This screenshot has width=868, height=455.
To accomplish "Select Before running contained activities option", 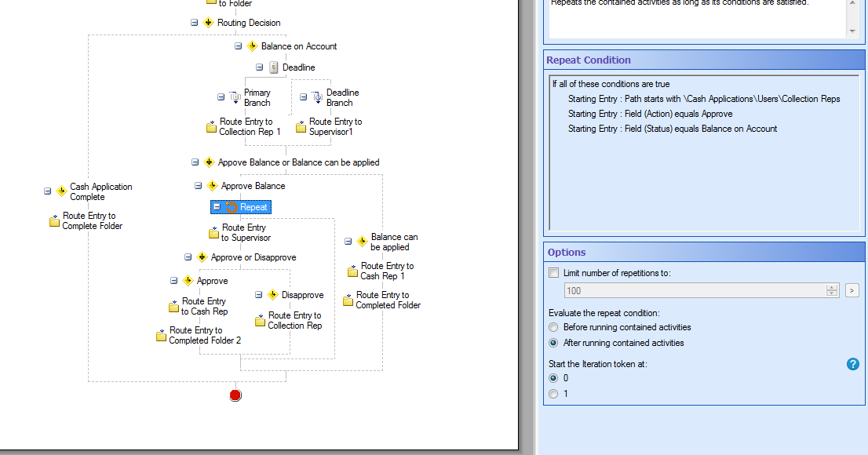I will pyautogui.click(x=554, y=327).
